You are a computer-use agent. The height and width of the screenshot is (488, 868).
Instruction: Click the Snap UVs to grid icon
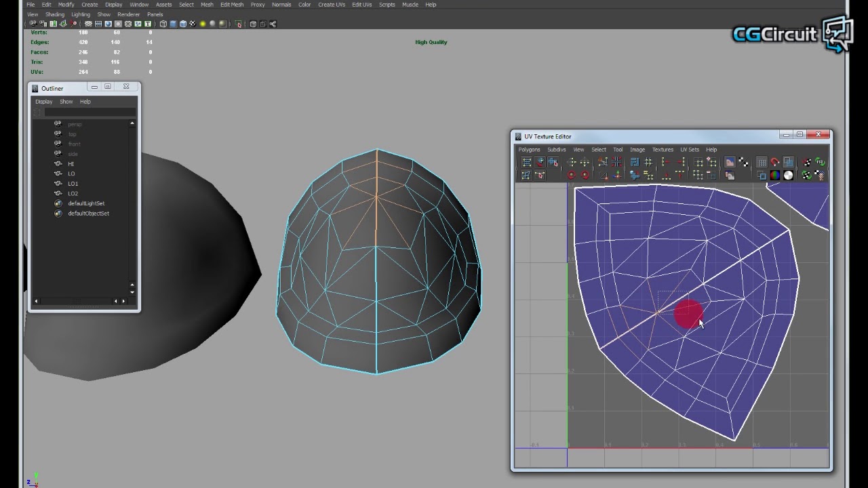648,162
